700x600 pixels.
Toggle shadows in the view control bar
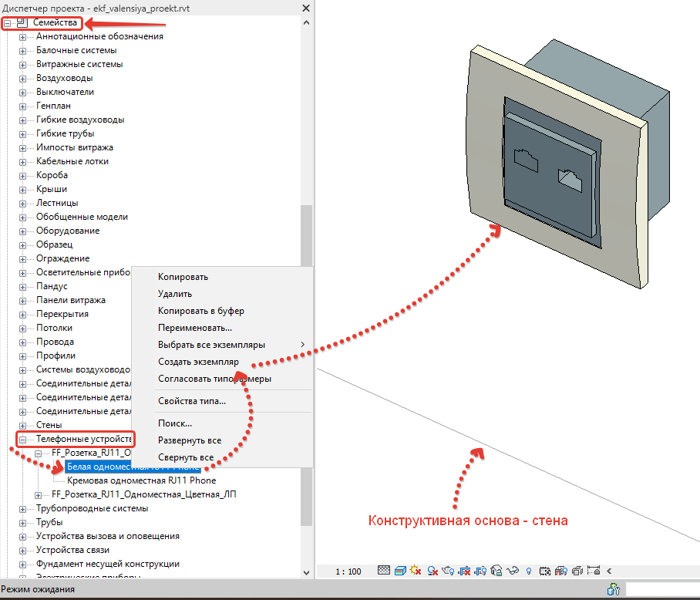point(431,571)
